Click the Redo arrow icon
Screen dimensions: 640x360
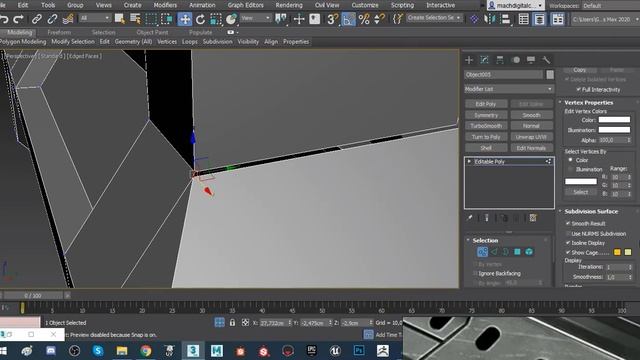19,19
